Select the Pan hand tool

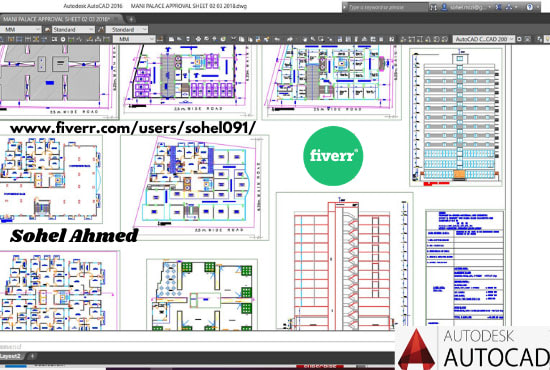click(x=305, y=39)
